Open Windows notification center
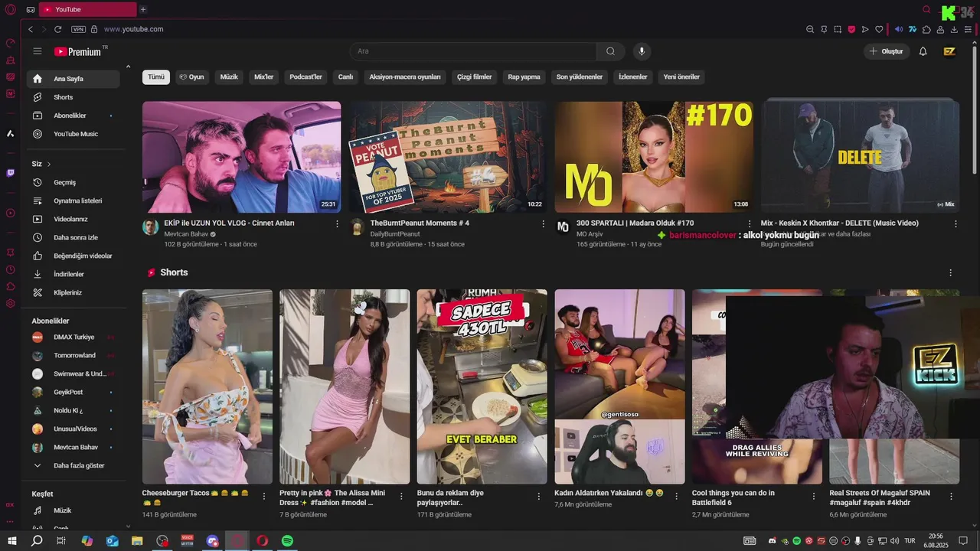The image size is (980, 551). point(963,540)
